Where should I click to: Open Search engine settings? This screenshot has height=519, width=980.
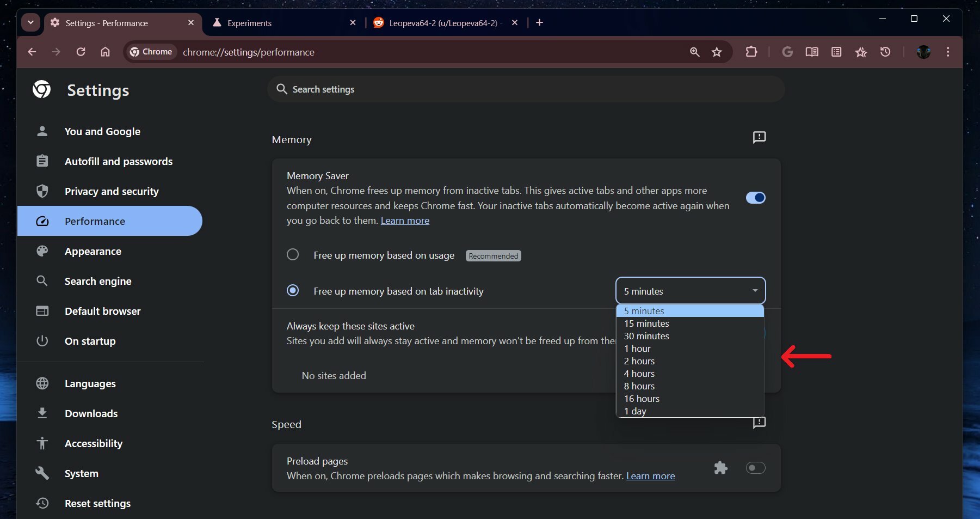[x=110, y=281]
